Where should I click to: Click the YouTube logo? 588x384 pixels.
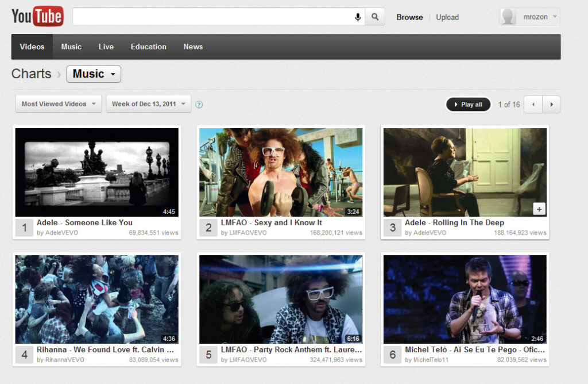pyautogui.click(x=37, y=16)
